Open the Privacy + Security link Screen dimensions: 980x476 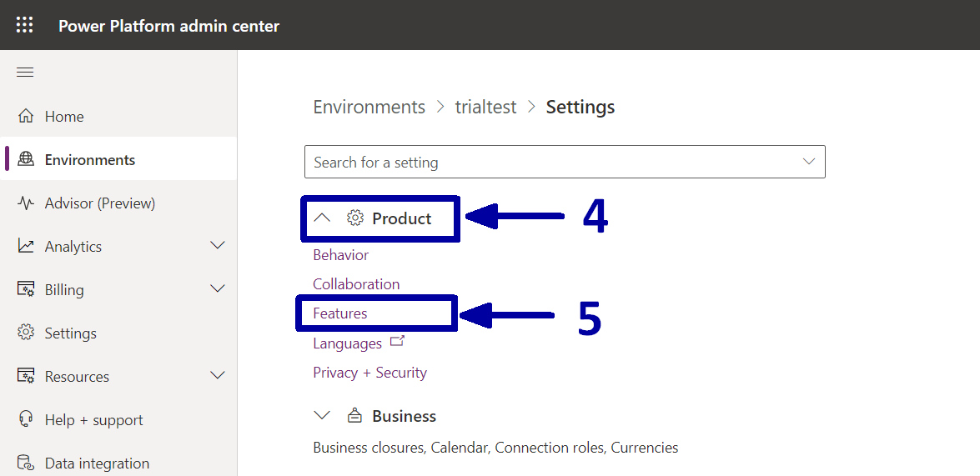coord(370,373)
